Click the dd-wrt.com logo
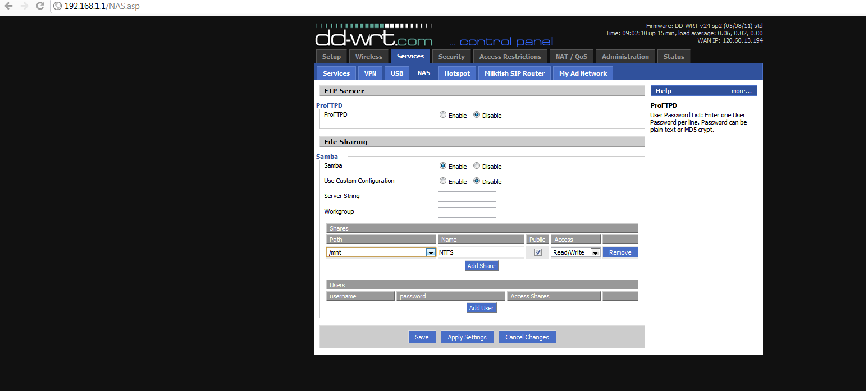 374,36
